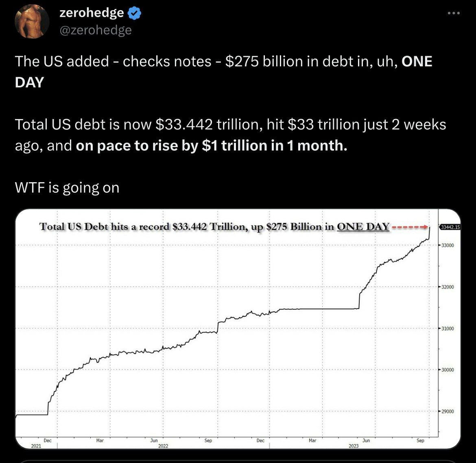Click the 31000 y-axis label
Image resolution: width=476 pixels, height=463 pixels.
tap(448, 328)
